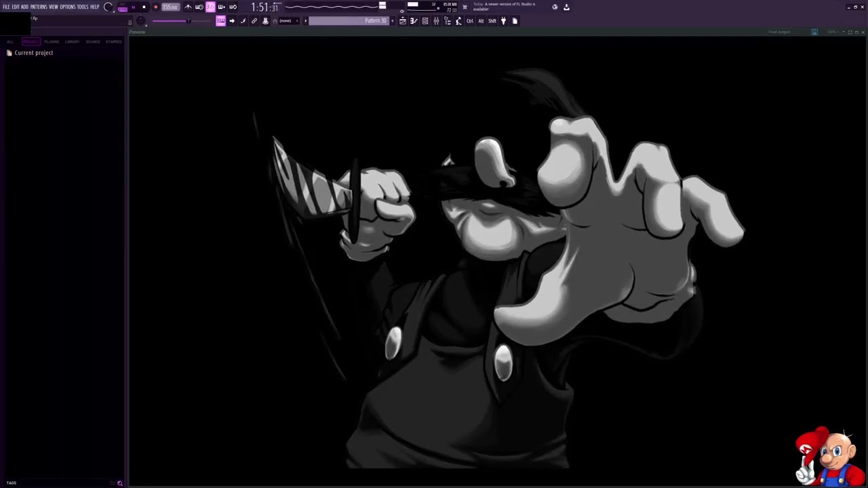Click the blue monitor icon beside Final output
868x488 pixels.
tap(814, 32)
